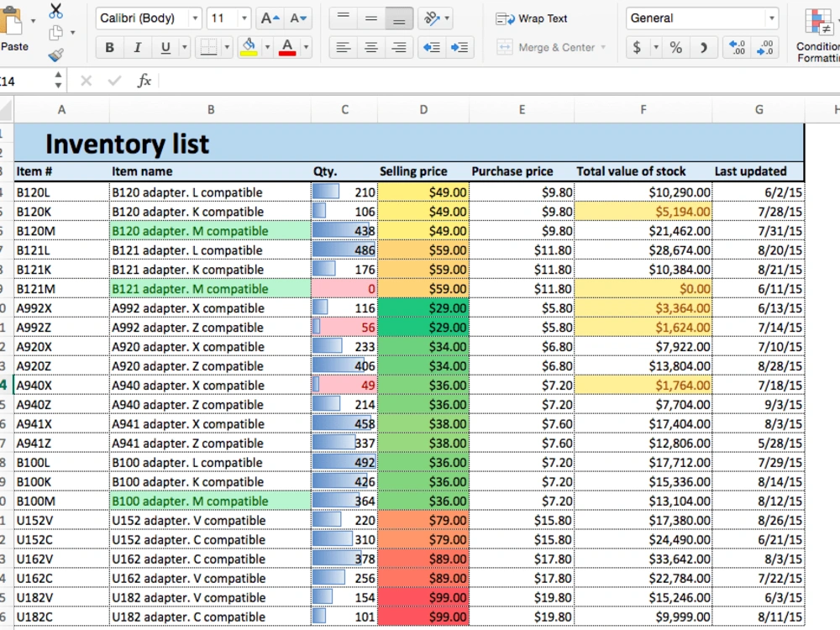This screenshot has height=630, width=840.
Task: Click the Merge & Center button
Action: [546, 48]
